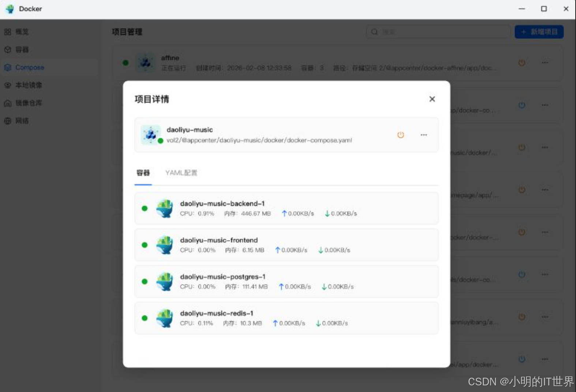Viewport: 576px width, 392px height.
Task: Click the power icon on the anniuyibang/a... row
Action: coord(522,317)
